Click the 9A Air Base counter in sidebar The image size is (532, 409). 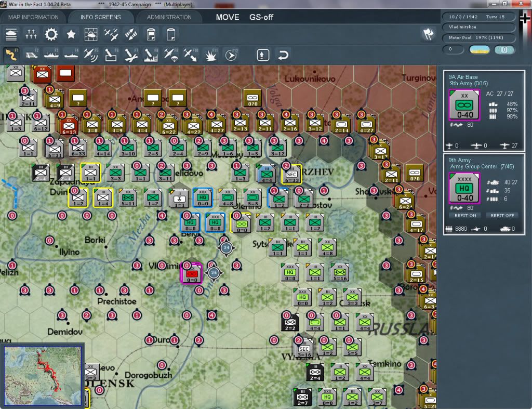click(464, 105)
